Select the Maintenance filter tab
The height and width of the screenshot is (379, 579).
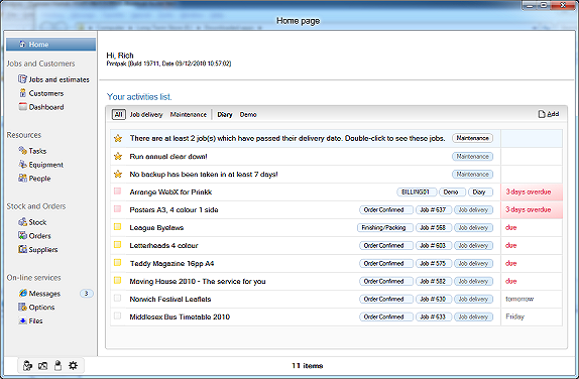pyautogui.click(x=188, y=115)
